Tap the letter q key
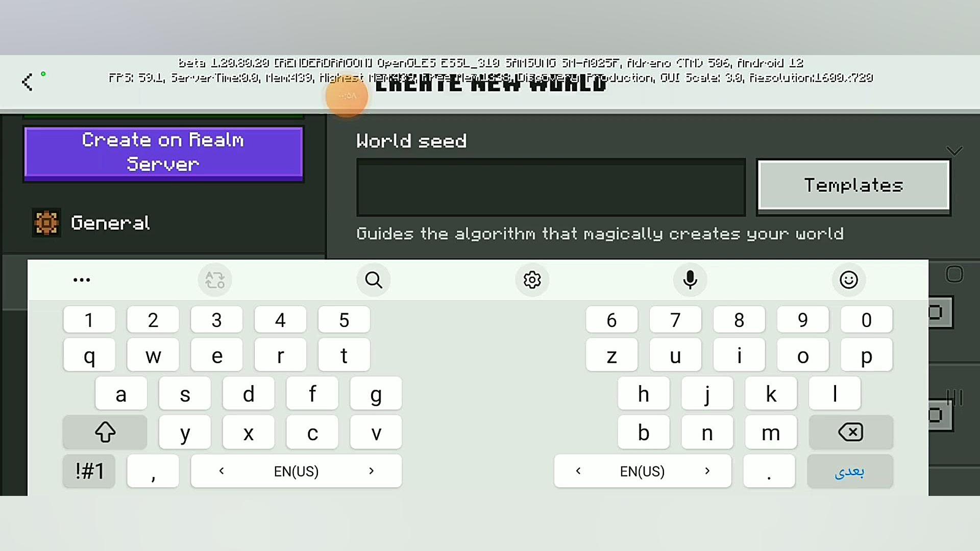980x551 pixels. pyautogui.click(x=89, y=355)
